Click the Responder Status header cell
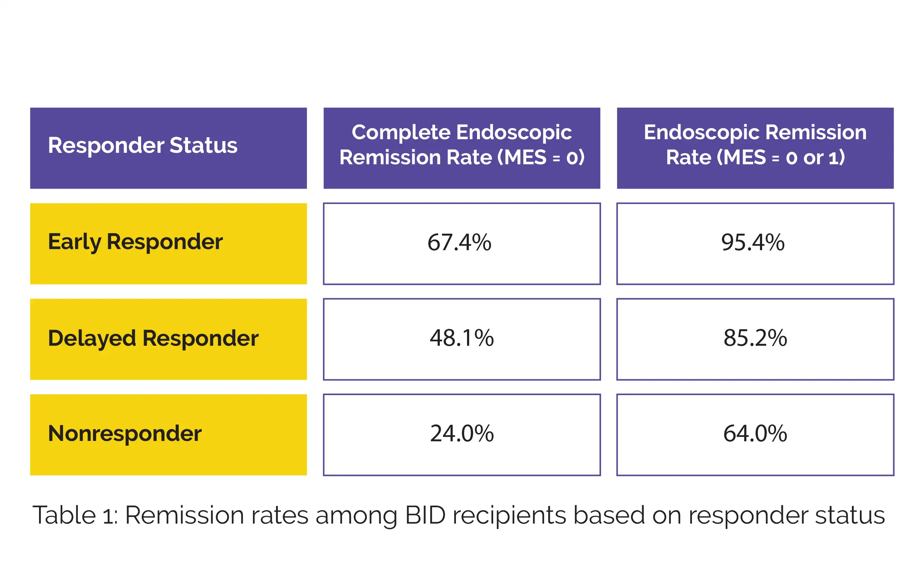Viewport: 924px width, 583px height. [x=168, y=148]
